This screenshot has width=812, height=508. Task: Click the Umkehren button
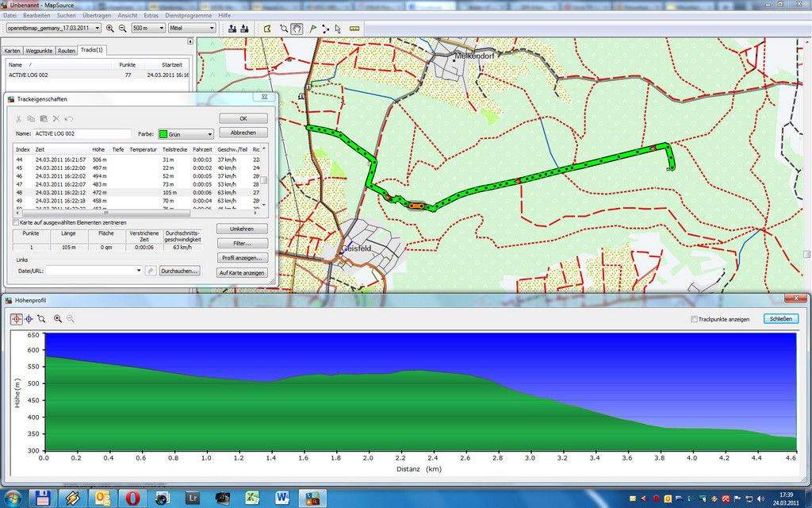pyautogui.click(x=242, y=229)
